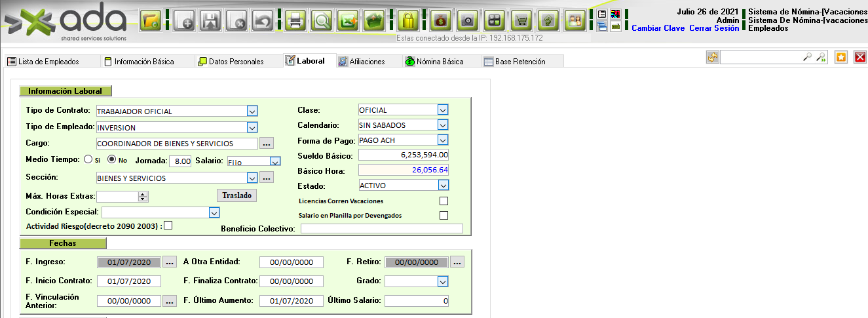Click the save floppy disk toolbar icon
Image resolution: width=868 pixels, height=318 pixels.
[209, 21]
